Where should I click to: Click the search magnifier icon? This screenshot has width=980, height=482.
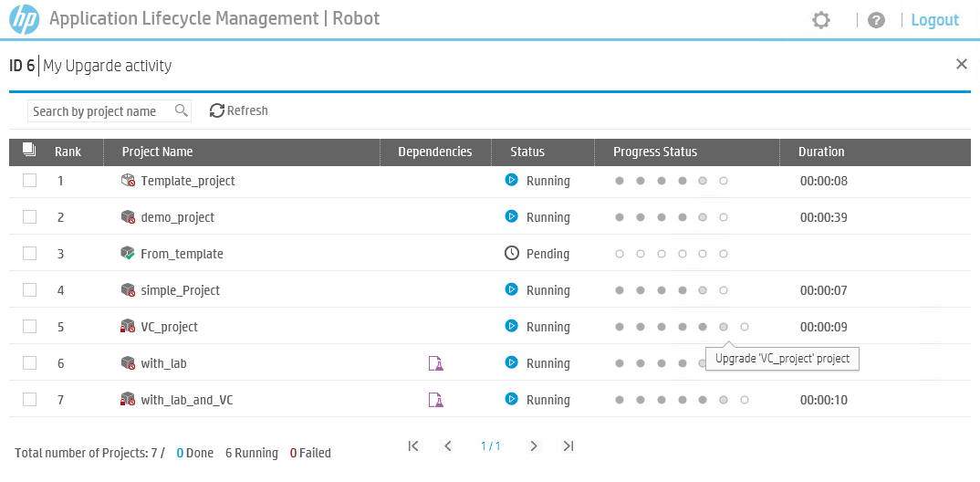click(182, 110)
